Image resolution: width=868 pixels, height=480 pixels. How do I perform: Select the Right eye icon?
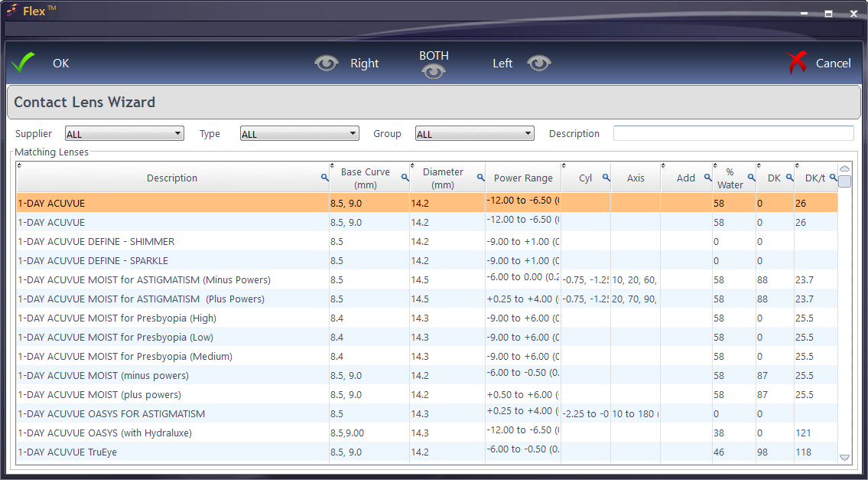(x=327, y=64)
